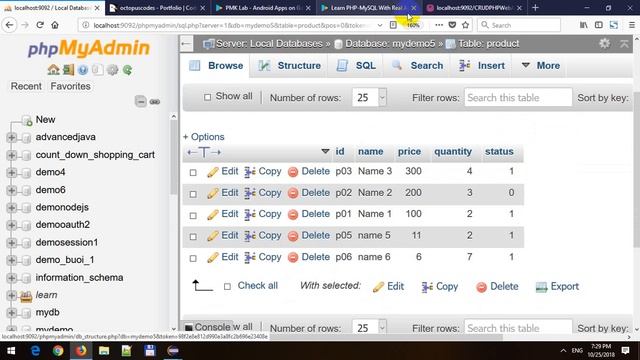Open page settings gear in header

(604, 43)
